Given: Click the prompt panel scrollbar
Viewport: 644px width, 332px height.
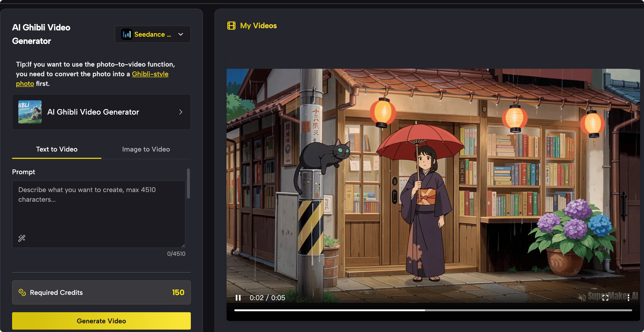Looking at the screenshot, I should [x=188, y=183].
